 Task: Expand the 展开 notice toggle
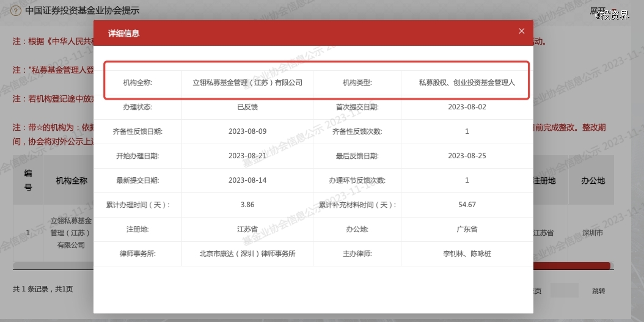click(x=603, y=11)
